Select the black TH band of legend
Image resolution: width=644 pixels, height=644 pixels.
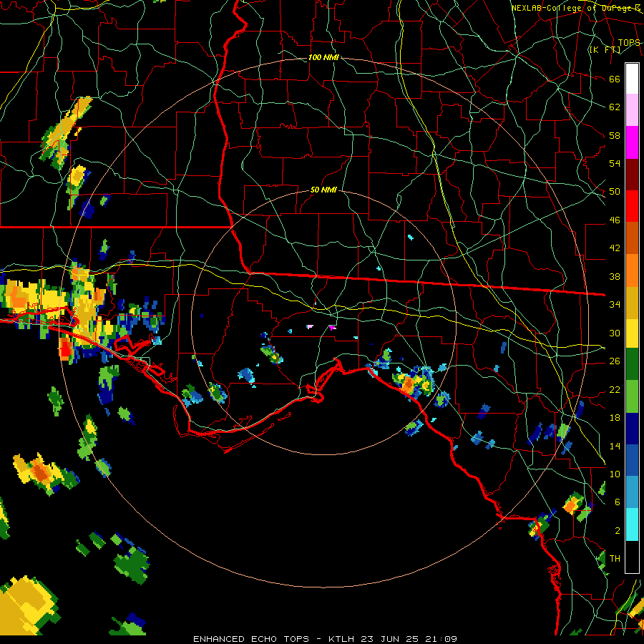coord(632,557)
